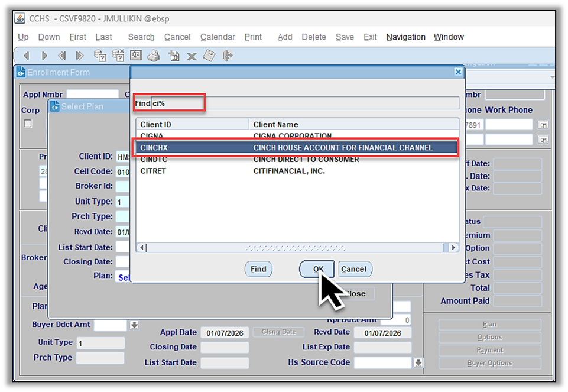Screen dimensions: 568x392
Task: Open the Window menu
Action: (449, 37)
